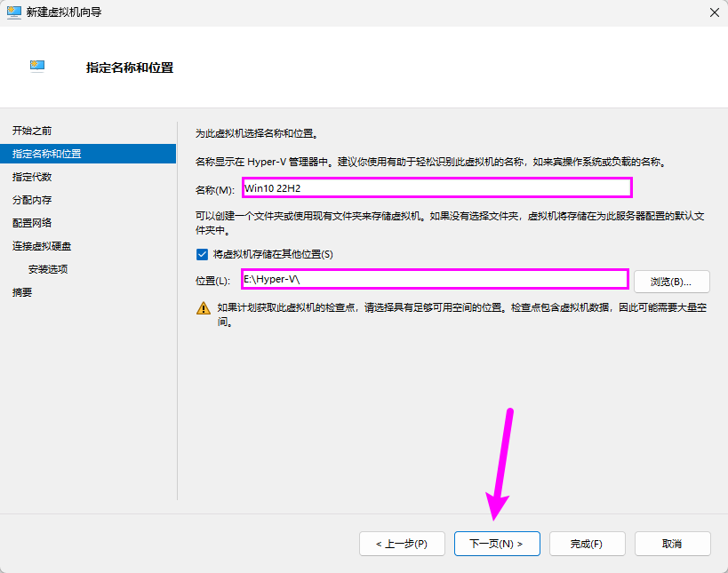Go back with 上一步(P) button
728x573 pixels.
click(402, 544)
